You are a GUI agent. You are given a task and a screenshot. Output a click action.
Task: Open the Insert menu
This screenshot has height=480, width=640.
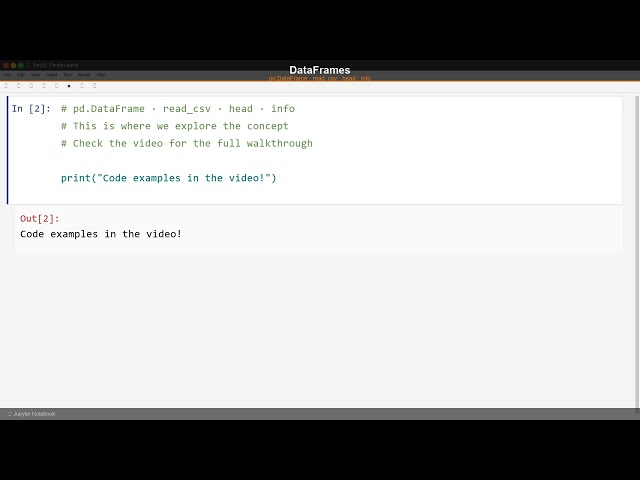coord(52,75)
